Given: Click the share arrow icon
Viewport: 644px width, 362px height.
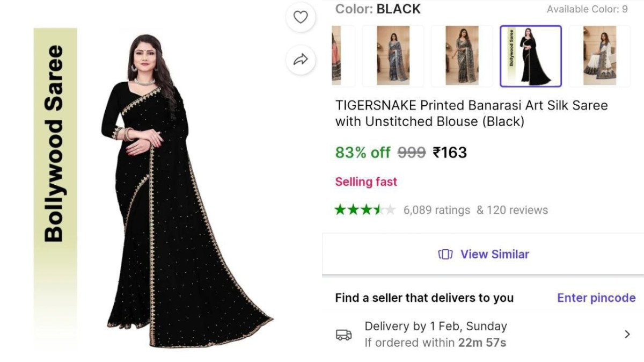Looking at the screenshot, I should 301,59.
